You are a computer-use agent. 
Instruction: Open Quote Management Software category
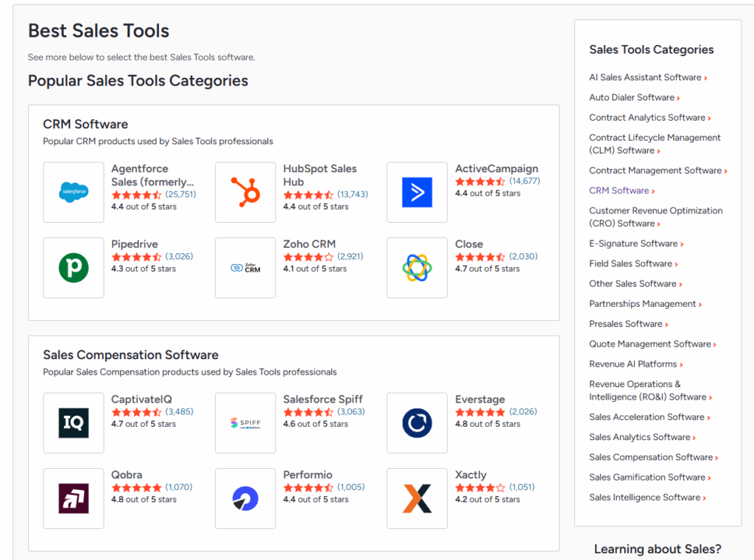[x=652, y=344]
